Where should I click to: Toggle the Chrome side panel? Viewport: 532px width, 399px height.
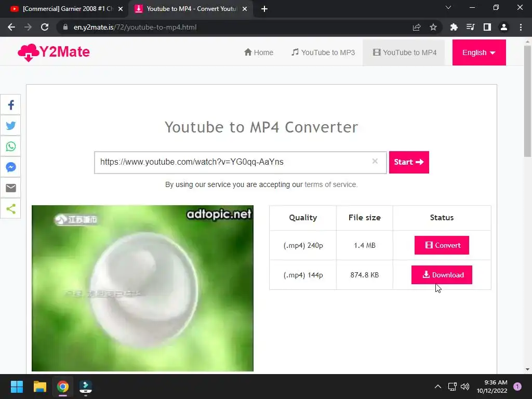487,27
